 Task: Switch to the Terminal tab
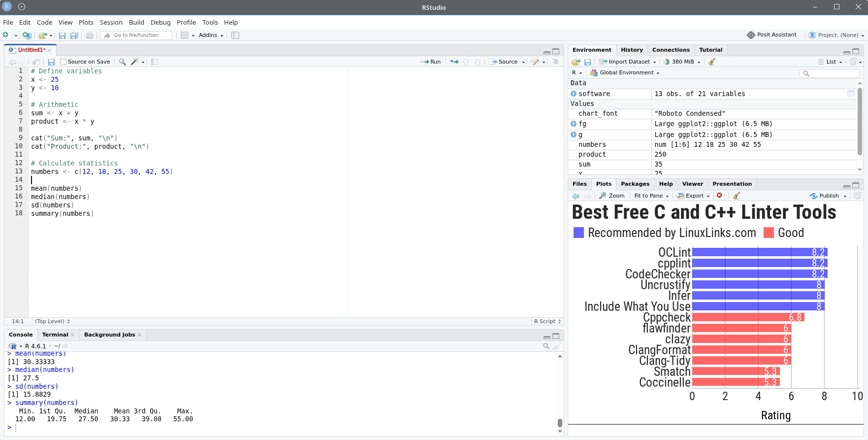[x=55, y=335]
